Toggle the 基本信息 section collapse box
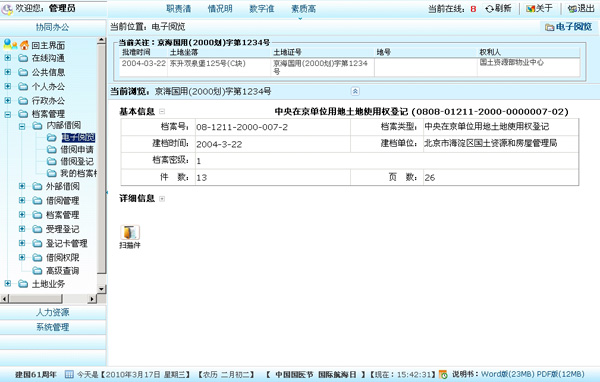This screenshot has width=600, height=382. (162, 111)
